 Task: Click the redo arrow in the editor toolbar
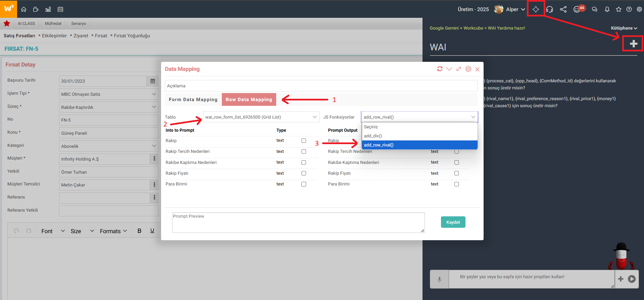(x=29, y=231)
